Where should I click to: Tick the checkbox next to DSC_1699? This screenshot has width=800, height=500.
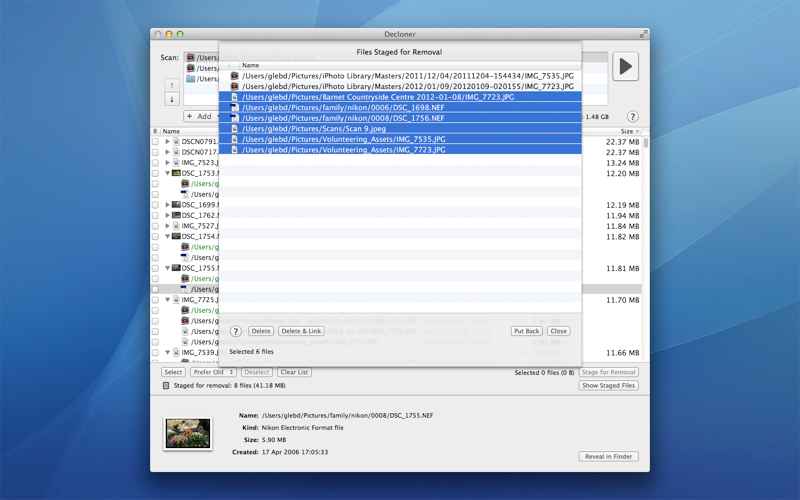156,205
